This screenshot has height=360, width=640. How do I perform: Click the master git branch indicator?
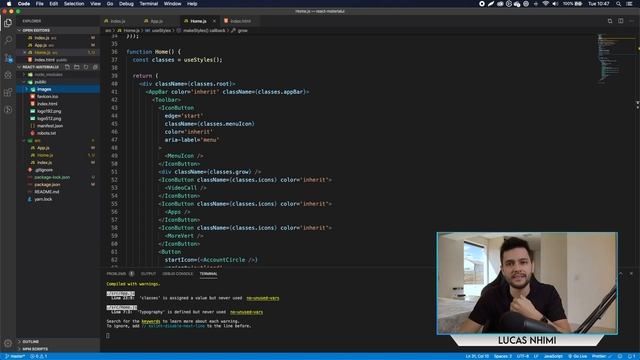[14, 356]
